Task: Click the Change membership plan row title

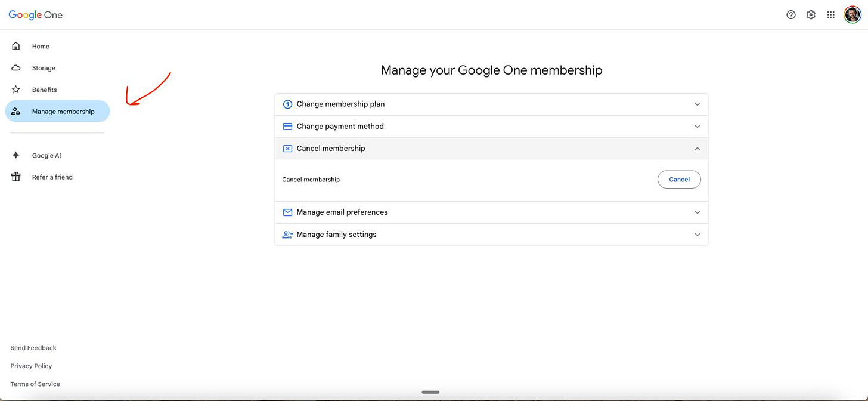Action: (x=340, y=104)
